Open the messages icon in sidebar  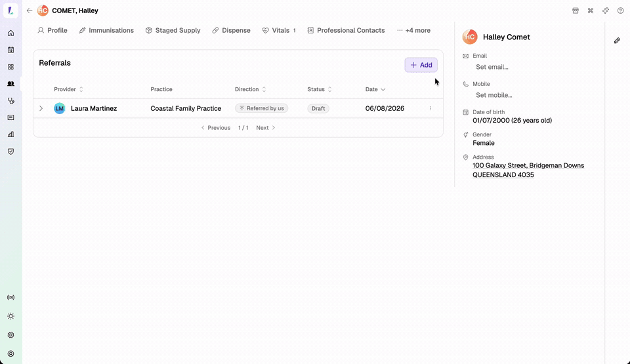[x=11, y=117]
